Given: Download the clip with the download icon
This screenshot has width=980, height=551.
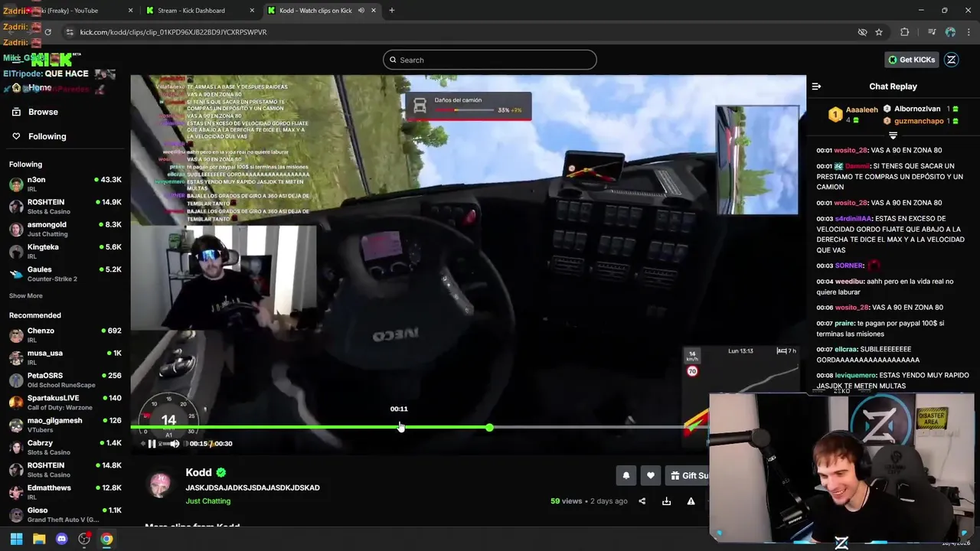Looking at the screenshot, I should [666, 501].
